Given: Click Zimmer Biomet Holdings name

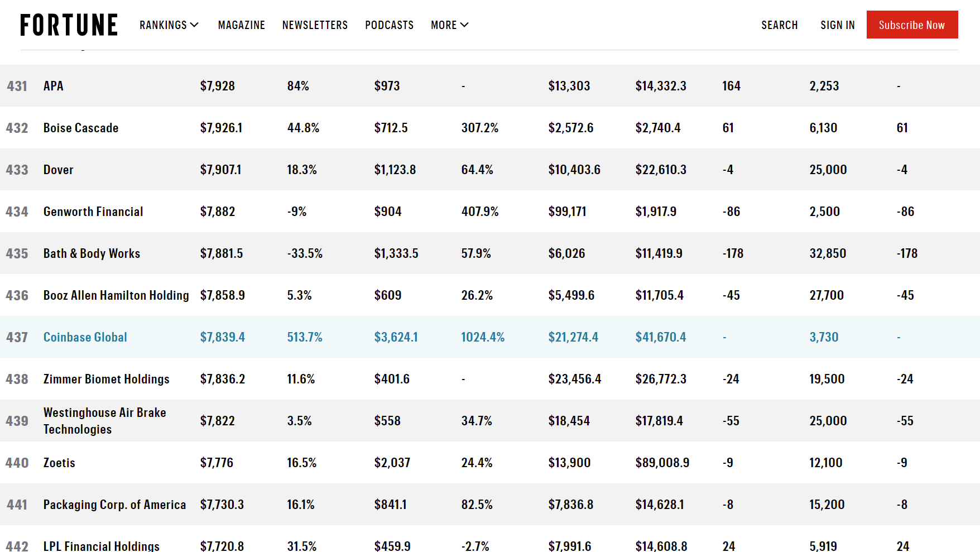Looking at the screenshot, I should coord(107,379).
